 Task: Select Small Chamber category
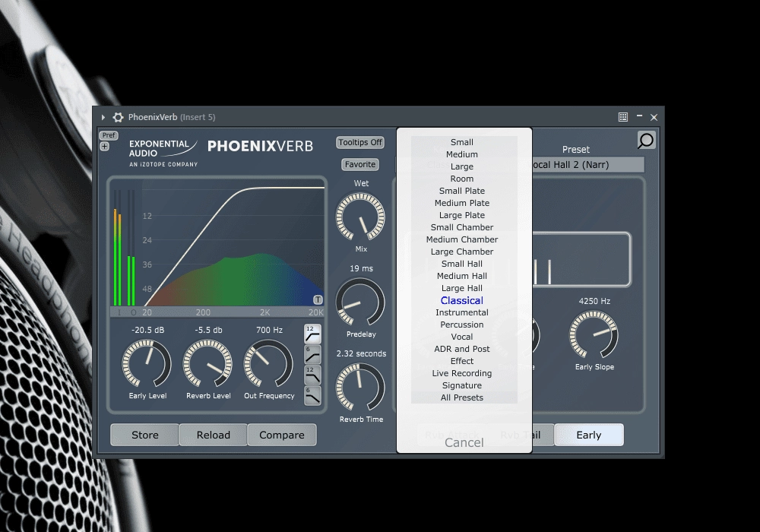tap(462, 227)
